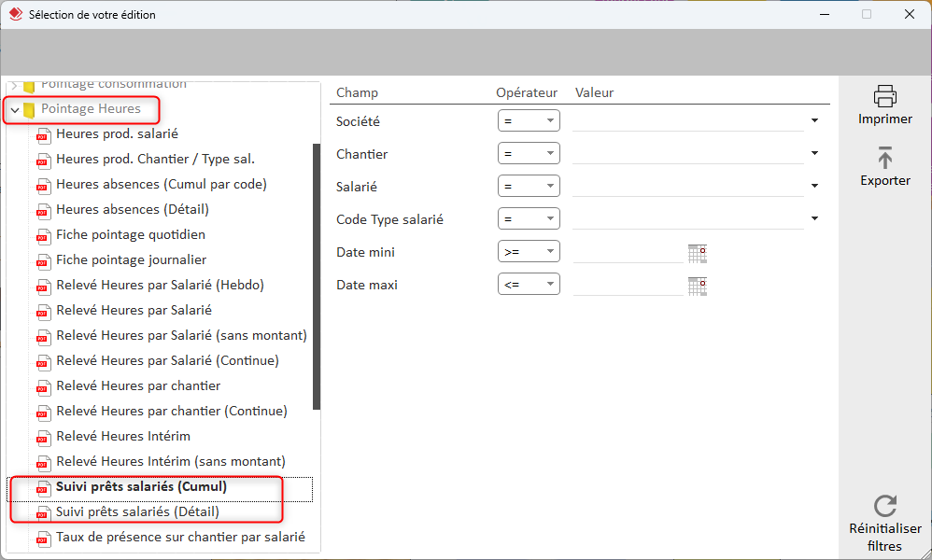Image resolution: width=932 pixels, height=560 pixels.
Task: Click the Date mini input field
Action: coord(628,253)
